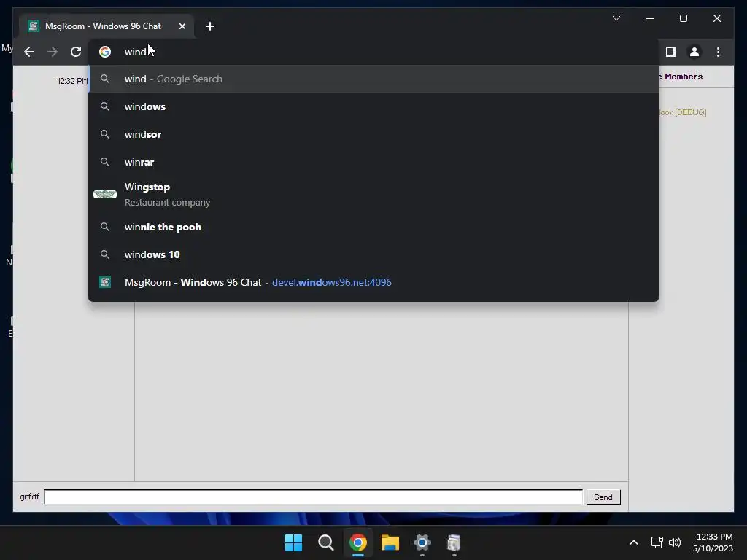The width and height of the screenshot is (747, 560).
Task: Open the network status tray icon
Action: 657,542
